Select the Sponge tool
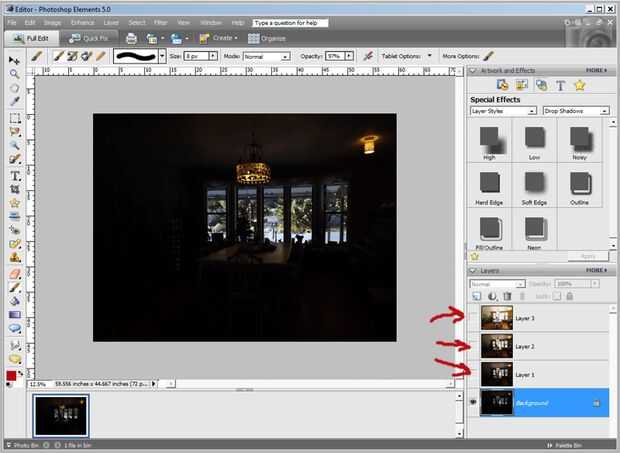 coord(15,359)
